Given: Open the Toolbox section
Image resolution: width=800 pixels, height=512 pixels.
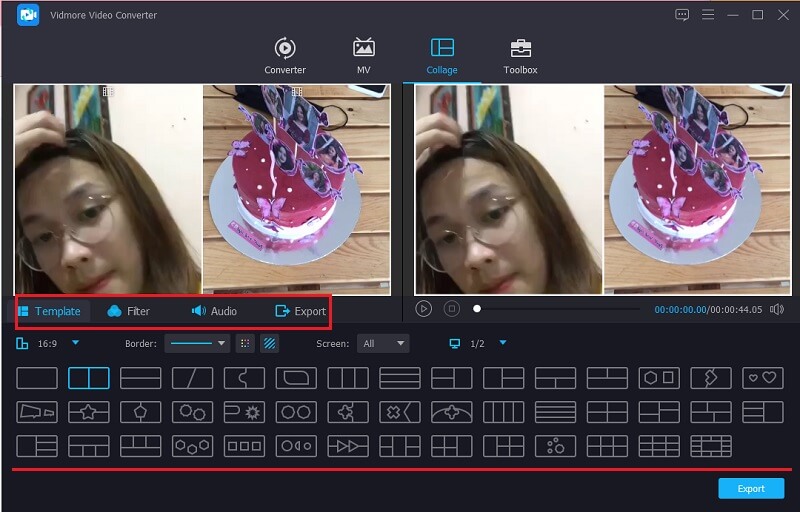Looking at the screenshot, I should (x=520, y=56).
